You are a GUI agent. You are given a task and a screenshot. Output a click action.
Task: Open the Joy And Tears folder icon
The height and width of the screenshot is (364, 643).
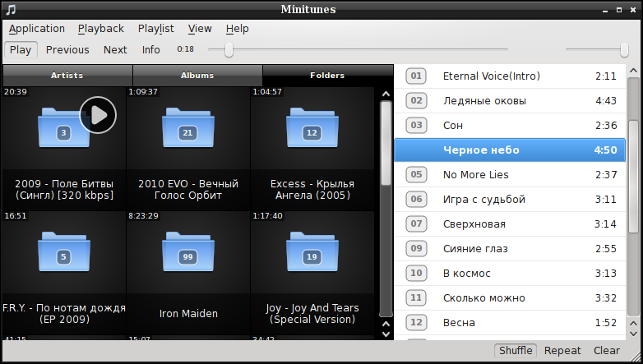coord(312,251)
